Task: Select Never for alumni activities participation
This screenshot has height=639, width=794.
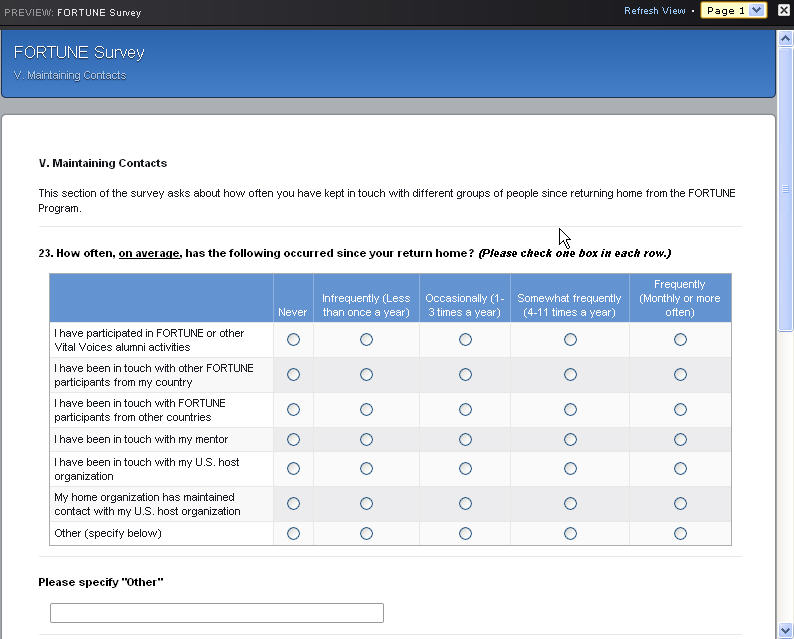Action: coord(293,340)
